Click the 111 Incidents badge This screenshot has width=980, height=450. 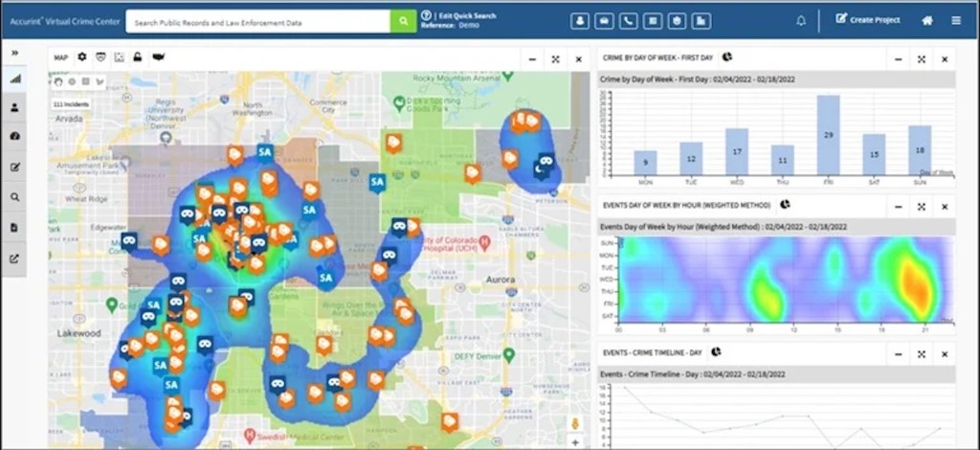pos(71,104)
